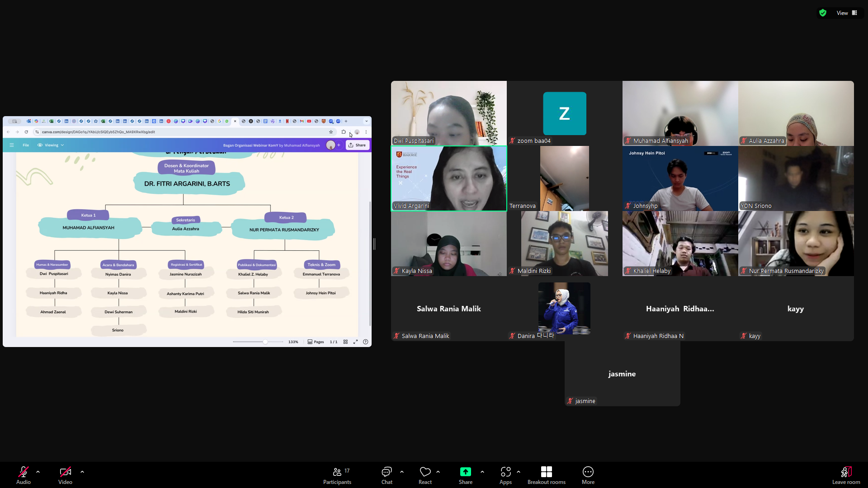Open the View layout menu
This screenshot has width=868, height=488.
[x=847, y=13]
